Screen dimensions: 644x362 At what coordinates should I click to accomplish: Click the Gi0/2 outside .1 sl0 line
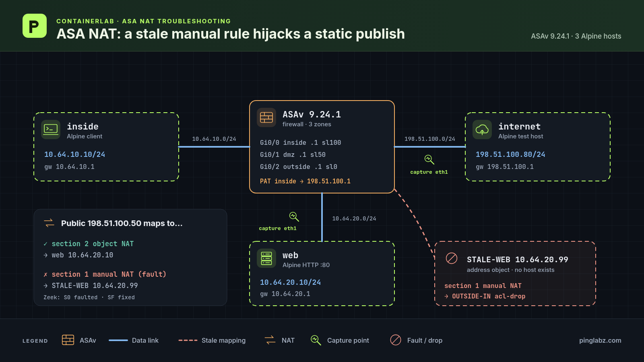[298, 167]
